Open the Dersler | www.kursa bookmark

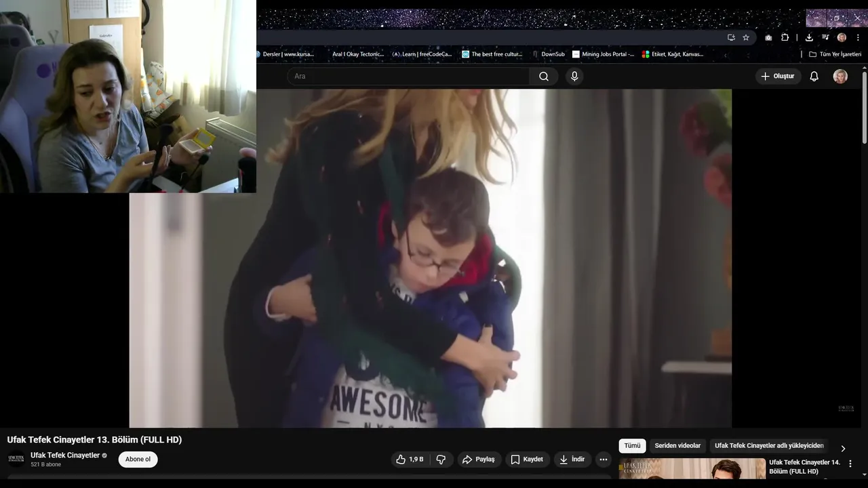(x=285, y=54)
